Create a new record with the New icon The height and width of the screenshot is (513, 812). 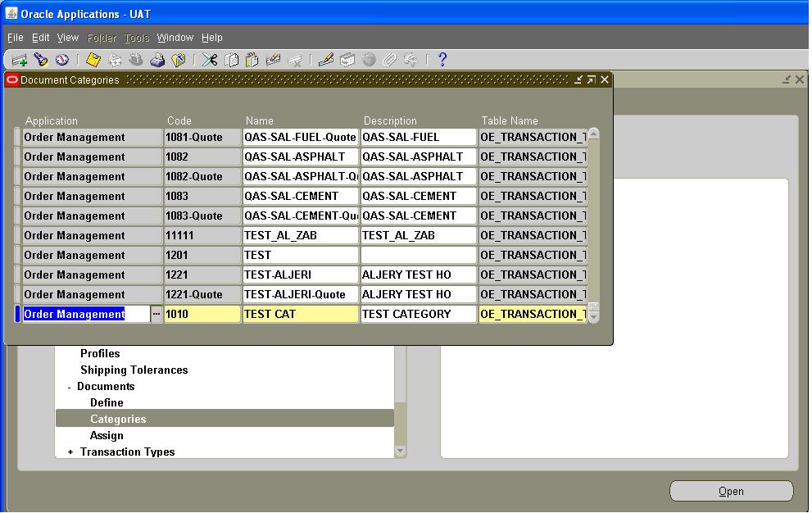pyautogui.click(x=20, y=59)
